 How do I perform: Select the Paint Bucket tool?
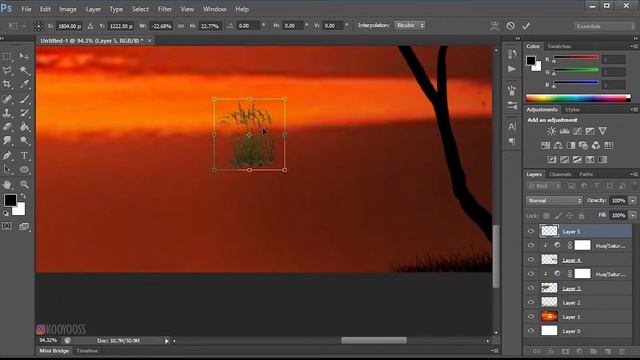coord(24,127)
